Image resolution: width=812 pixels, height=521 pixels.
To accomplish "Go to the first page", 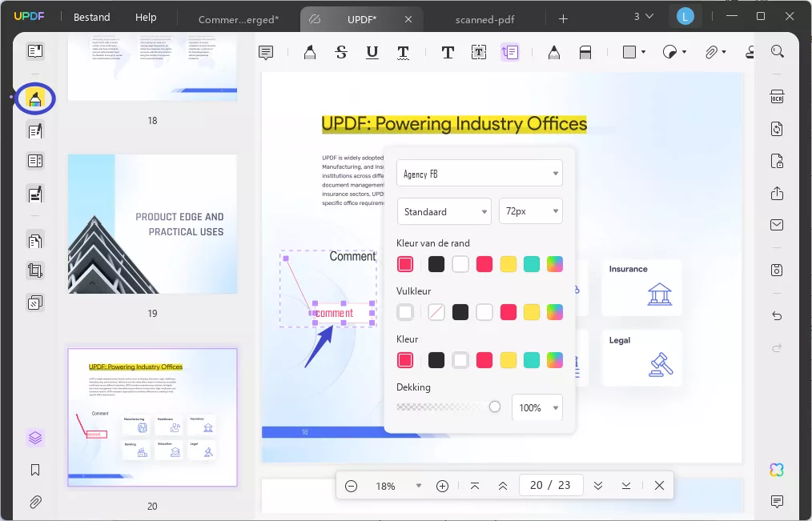I will [x=475, y=486].
